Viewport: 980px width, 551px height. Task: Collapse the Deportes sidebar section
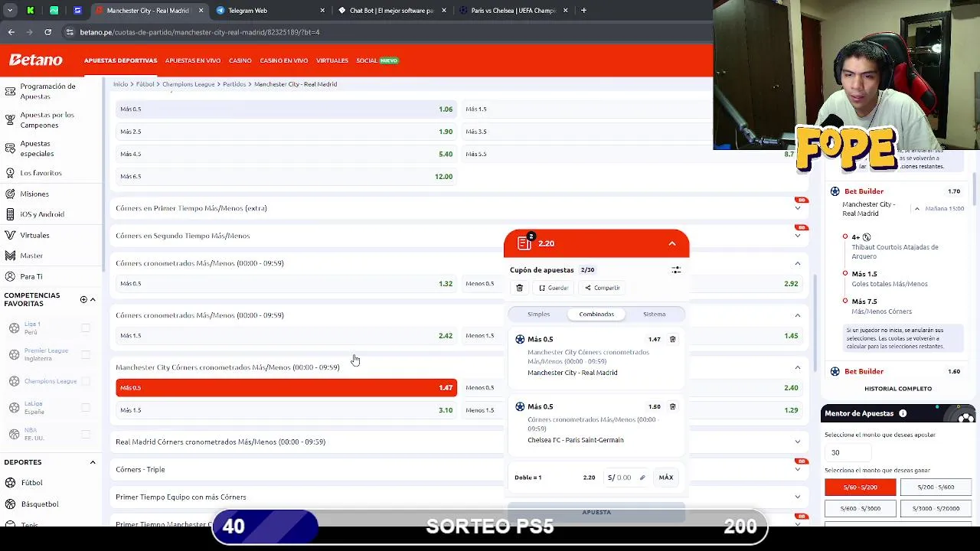coord(93,462)
